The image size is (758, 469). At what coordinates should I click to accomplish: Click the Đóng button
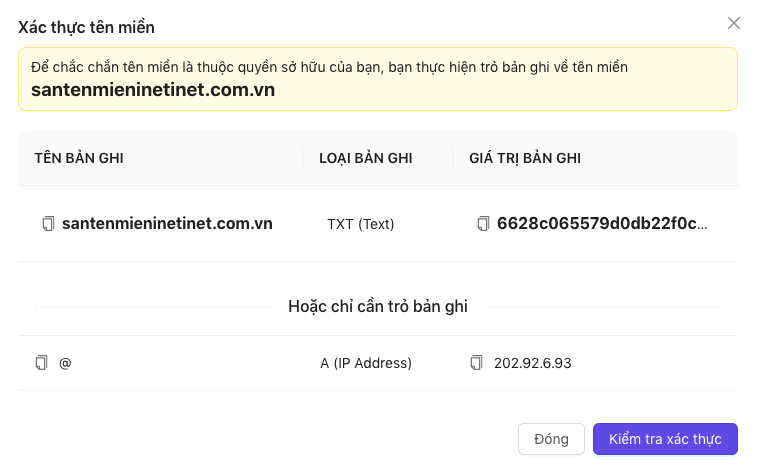coord(551,439)
